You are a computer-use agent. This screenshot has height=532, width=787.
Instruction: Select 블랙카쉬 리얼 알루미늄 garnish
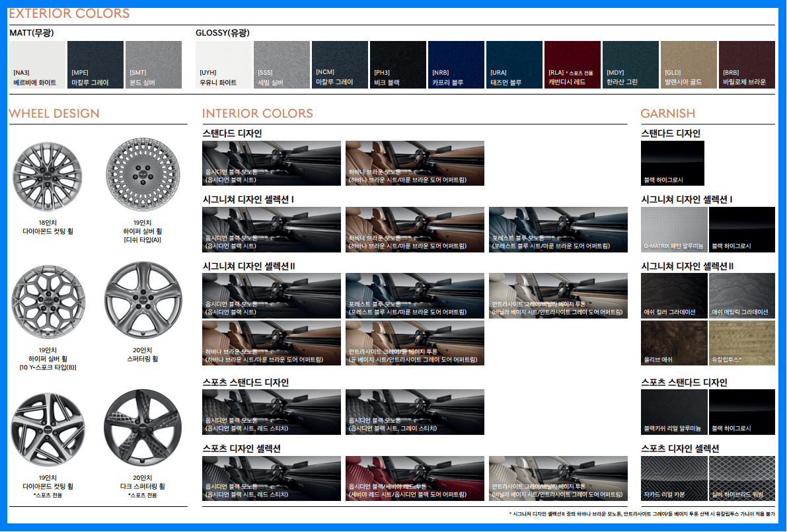[674, 412]
